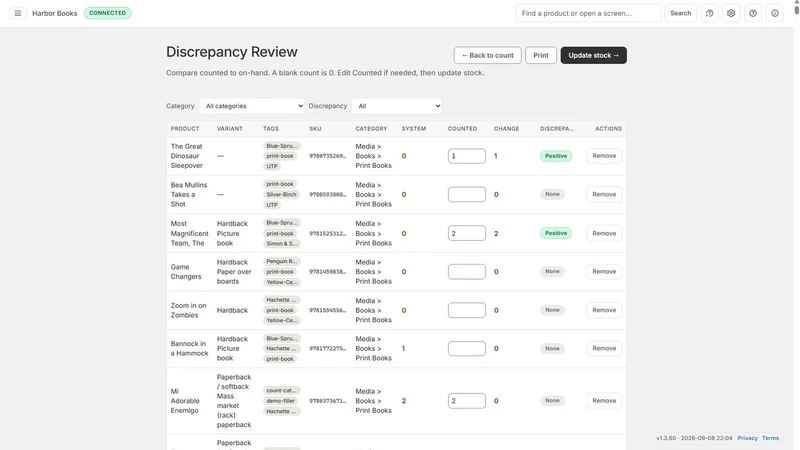Click Positive badge for Most Magnificent Team
Image resolution: width=800 pixels, height=450 pixels.
coord(556,233)
